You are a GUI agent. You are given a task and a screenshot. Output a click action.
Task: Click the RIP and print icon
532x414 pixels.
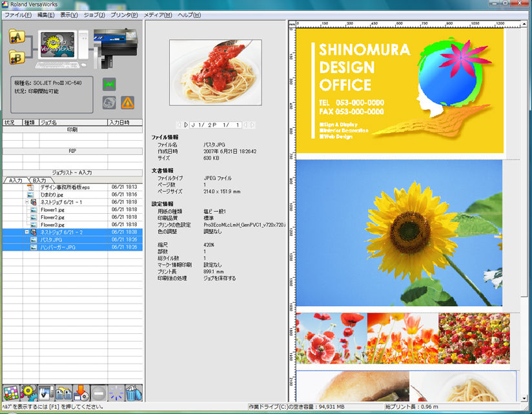(x=46, y=392)
